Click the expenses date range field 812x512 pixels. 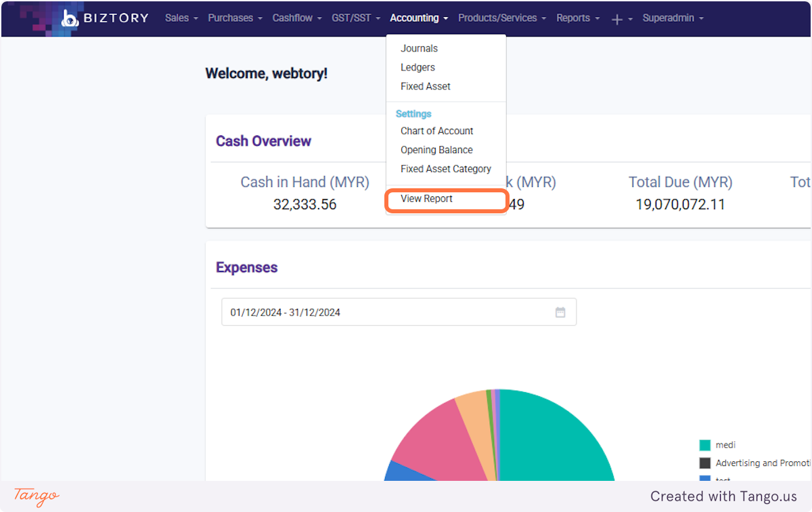pos(399,312)
